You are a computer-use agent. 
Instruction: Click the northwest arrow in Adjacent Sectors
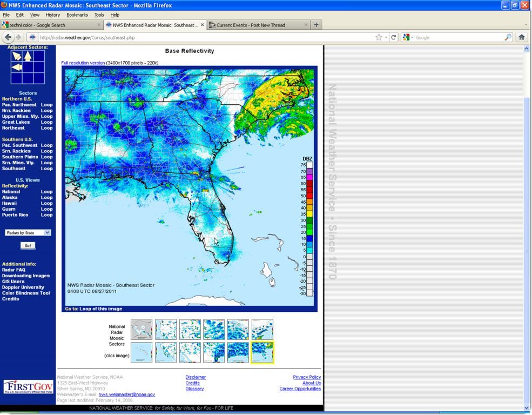(17, 56)
